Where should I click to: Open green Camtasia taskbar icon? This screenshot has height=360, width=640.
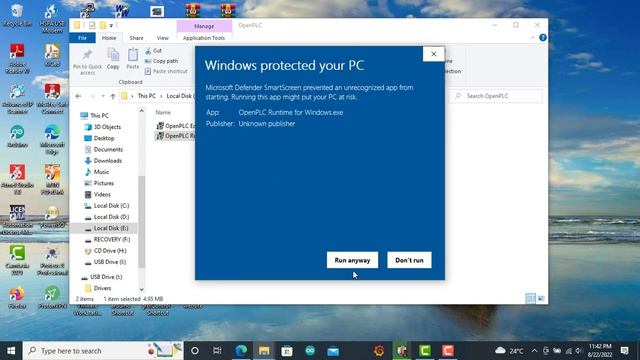[425, 351]
